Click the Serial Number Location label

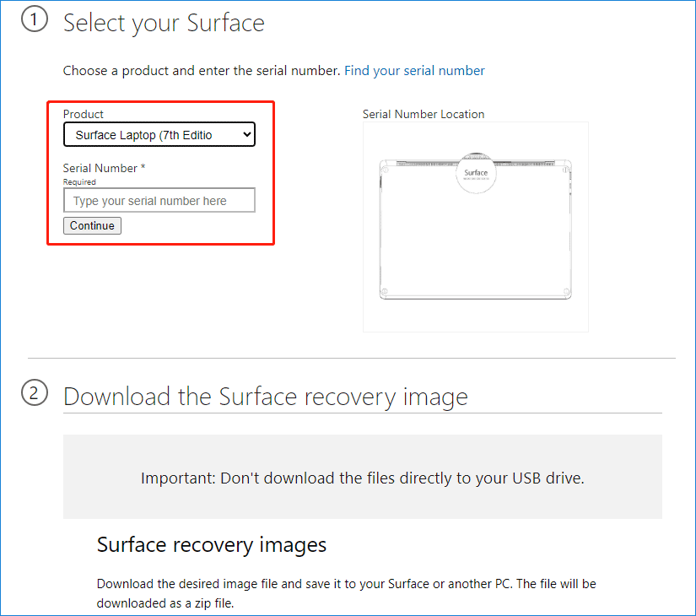(x=423, y=114)
